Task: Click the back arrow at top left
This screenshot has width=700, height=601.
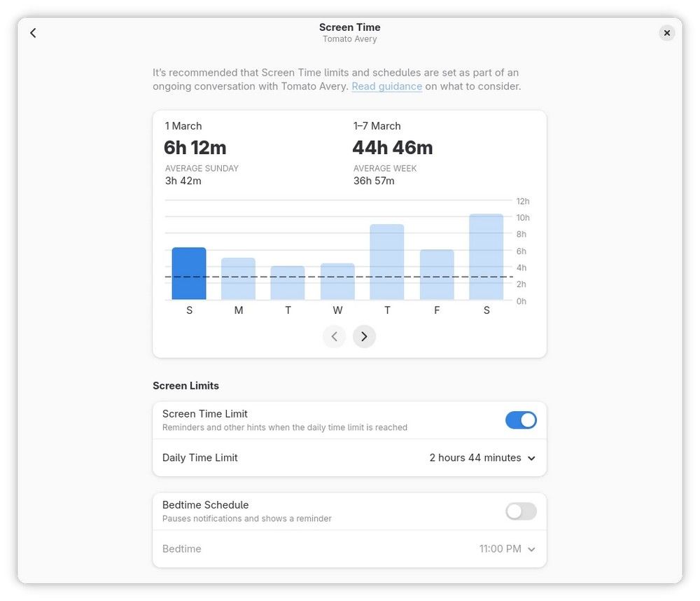Action: [x=33, y=32]
